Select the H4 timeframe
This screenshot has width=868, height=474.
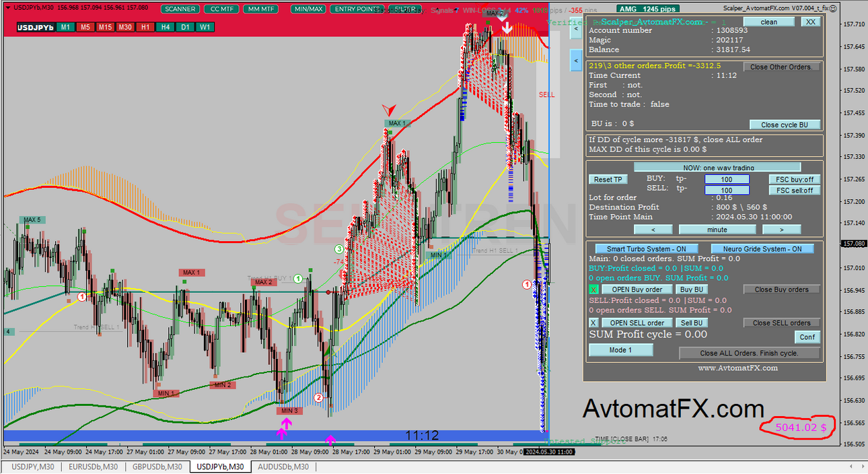point(166,27)
